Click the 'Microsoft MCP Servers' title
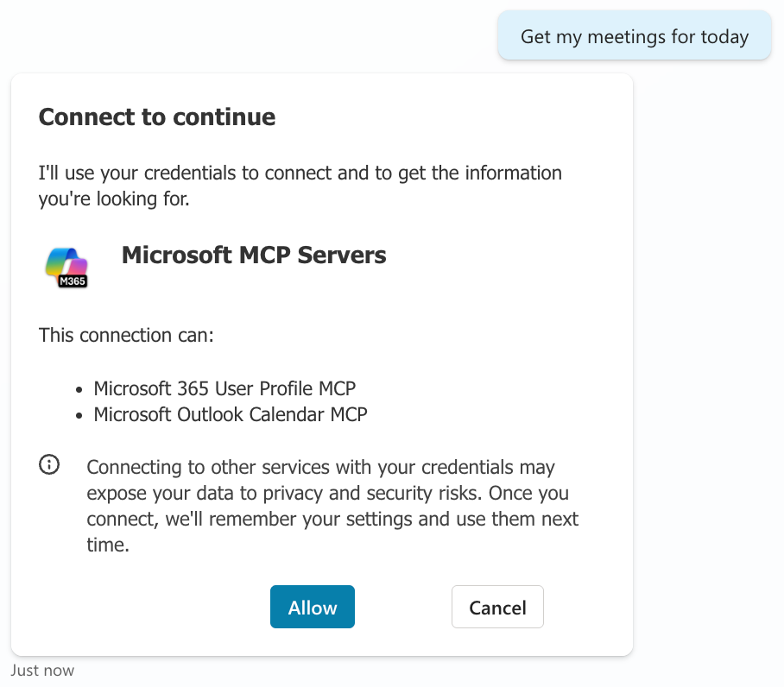 254,255
